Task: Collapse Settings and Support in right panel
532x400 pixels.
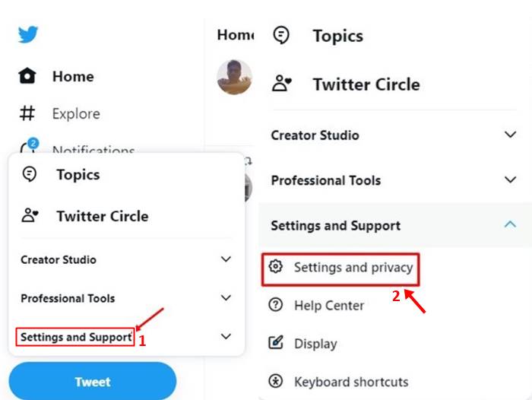Action: click(510, 225)
